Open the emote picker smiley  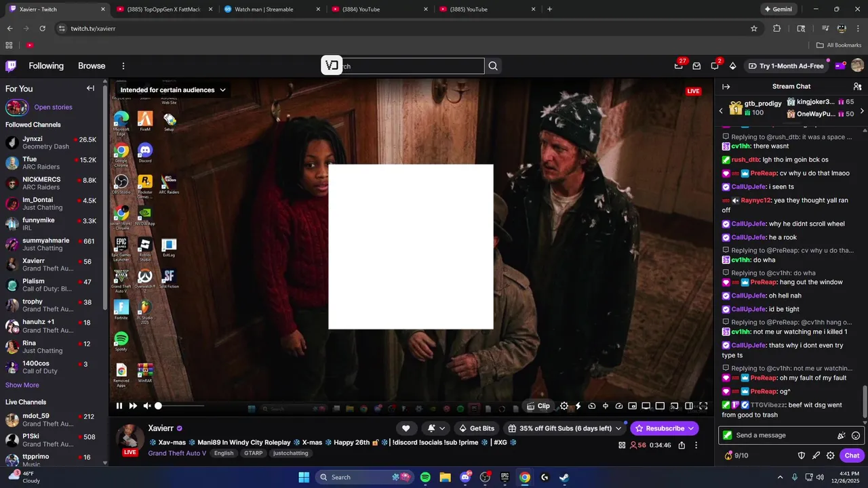point(856,436)
